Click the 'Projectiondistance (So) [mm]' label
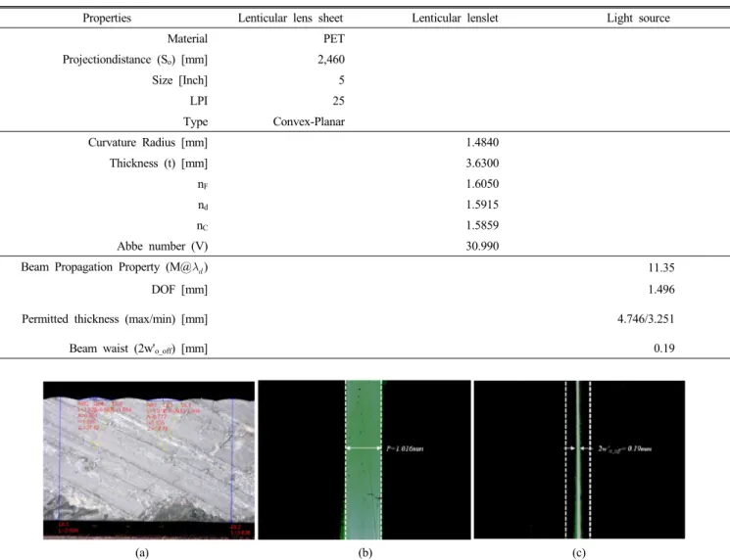This screenshot has width=730, height=560. [x=135, y=60]
